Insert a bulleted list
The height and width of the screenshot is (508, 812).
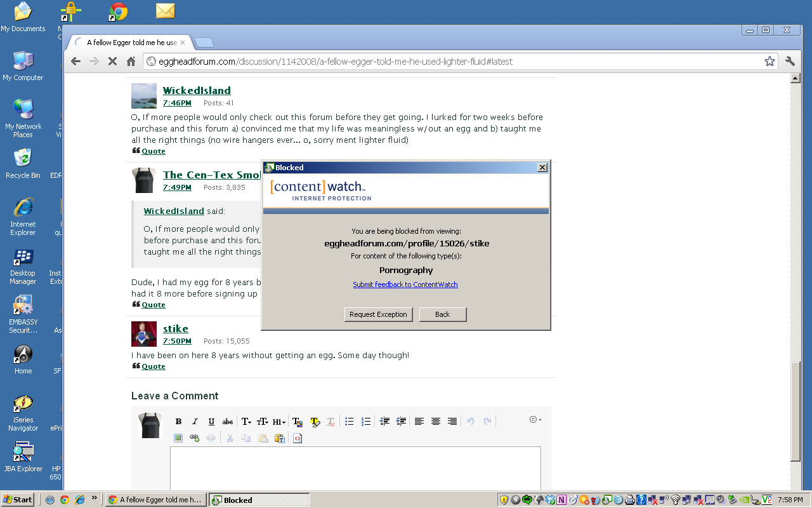click(349, 421)
